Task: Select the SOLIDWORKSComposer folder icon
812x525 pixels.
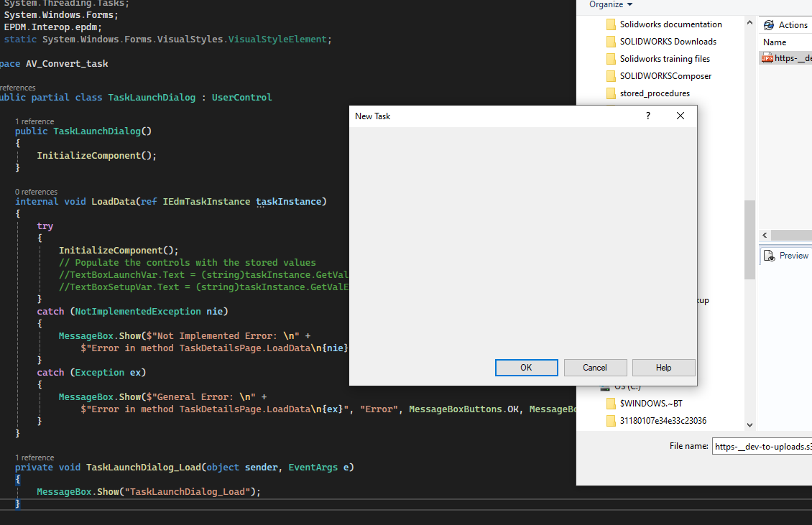Action: tap(611, 76)
